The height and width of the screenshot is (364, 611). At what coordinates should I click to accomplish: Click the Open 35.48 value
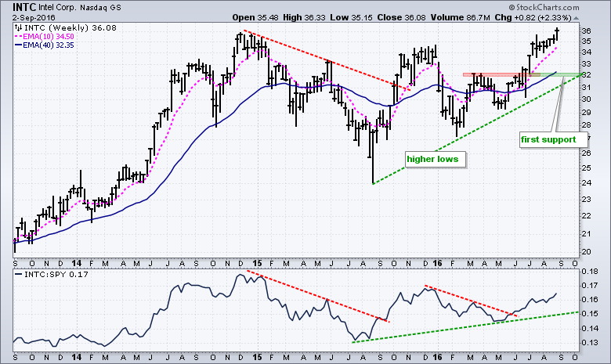[x=254, y=17]
